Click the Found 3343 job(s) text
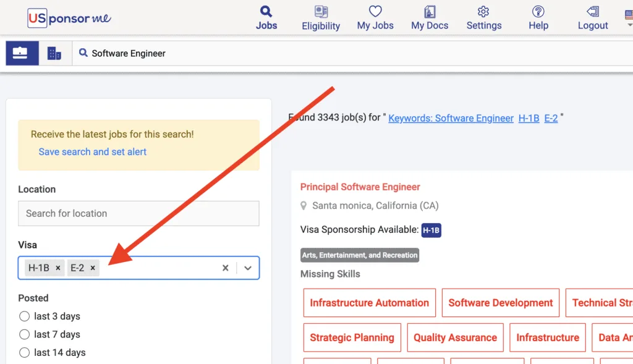This screenshot has height=364, width=633. (334, 117)
